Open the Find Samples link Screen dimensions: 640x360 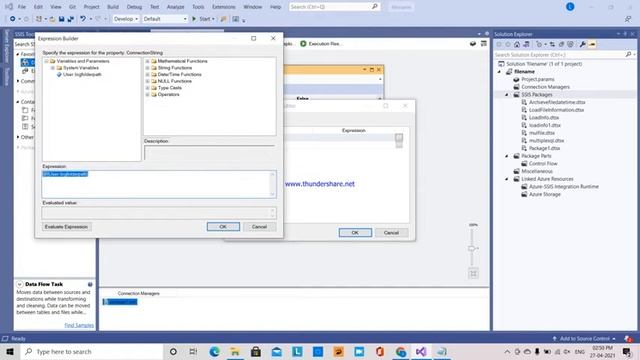(x=79, y=325)
